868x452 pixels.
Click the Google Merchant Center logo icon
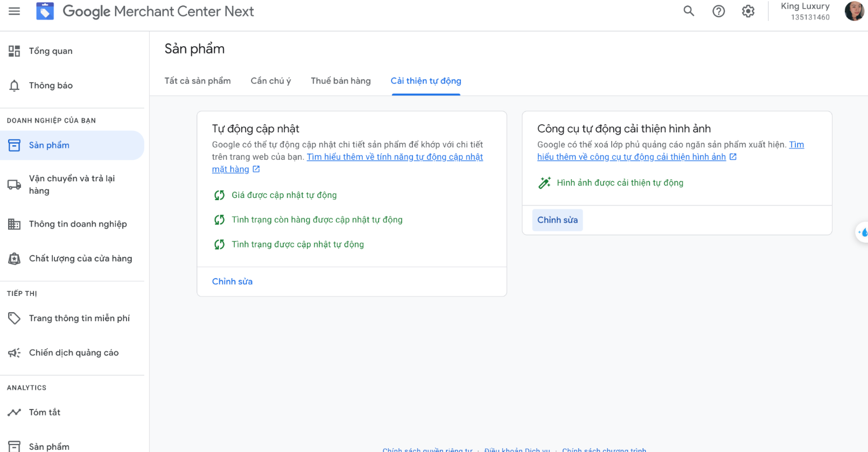[45, 11]
